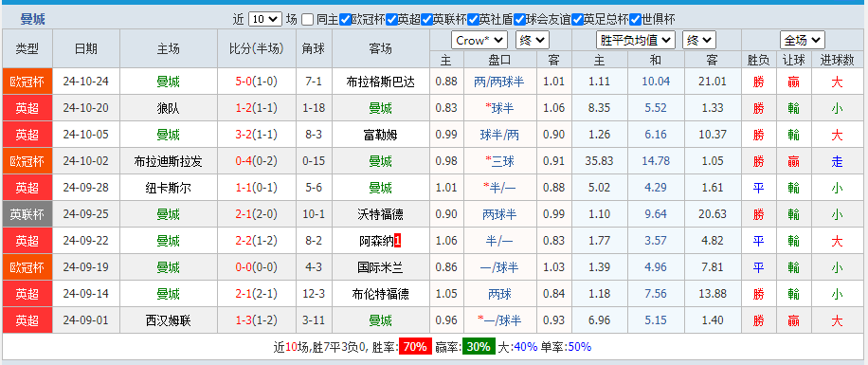Uncheck the 欧冠杯 filter checkbox
This screenshot has height=365, width=868.
(346, 19)
